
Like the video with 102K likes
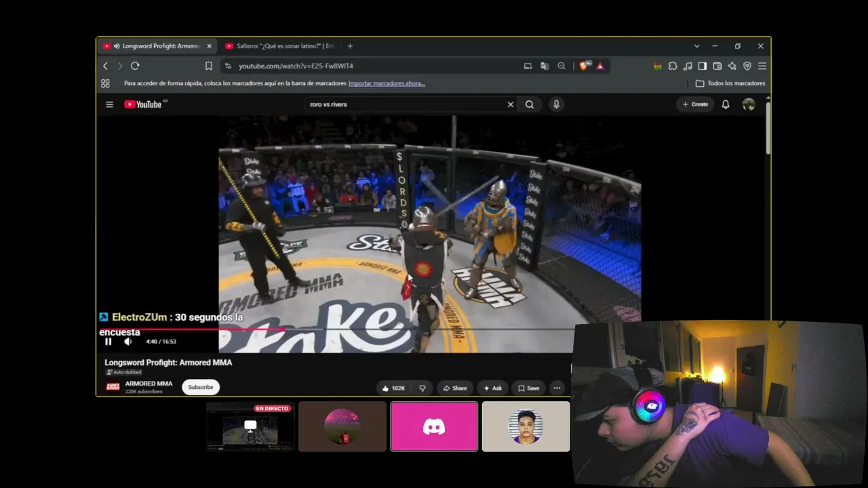pyautogui.click(x=393, y=388)
